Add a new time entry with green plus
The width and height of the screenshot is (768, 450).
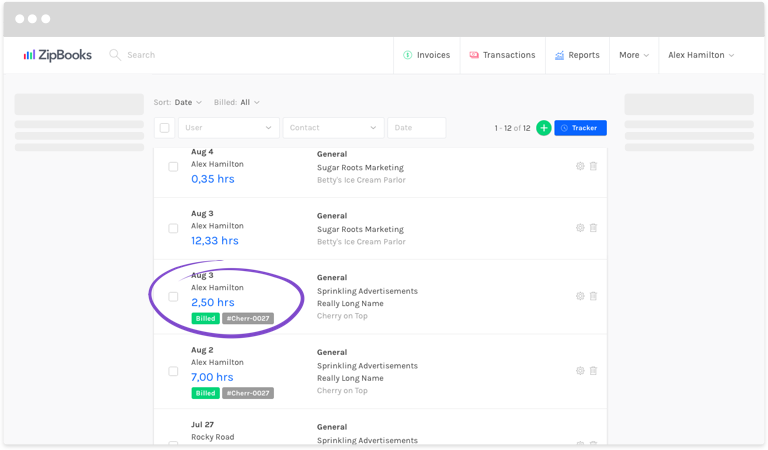click(x=544, y=128)
